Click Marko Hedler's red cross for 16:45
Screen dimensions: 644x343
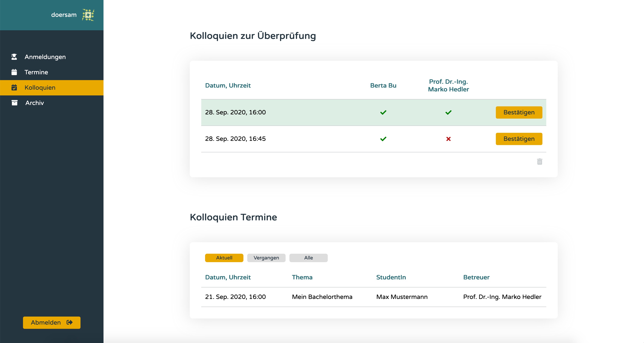point(448,139)
